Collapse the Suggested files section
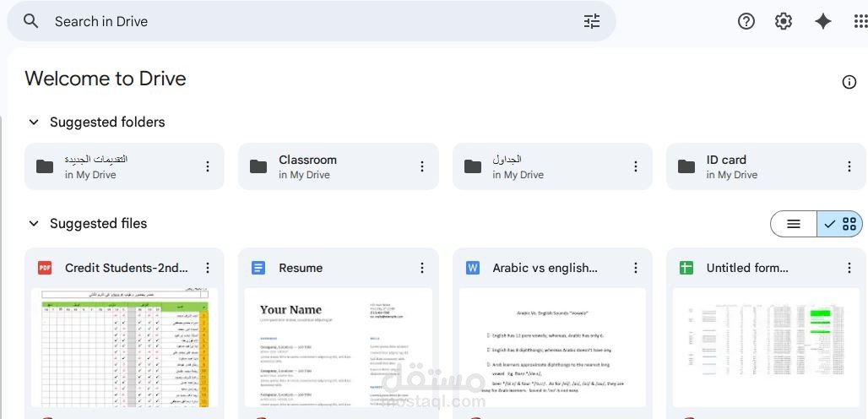868x419 pixels. click(34, 224)
